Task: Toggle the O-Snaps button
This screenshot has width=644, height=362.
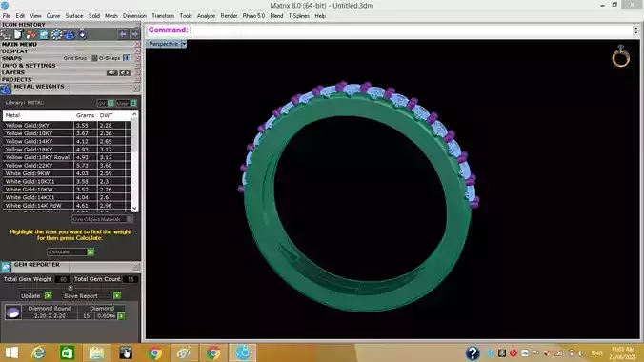Action: [126, 58]
